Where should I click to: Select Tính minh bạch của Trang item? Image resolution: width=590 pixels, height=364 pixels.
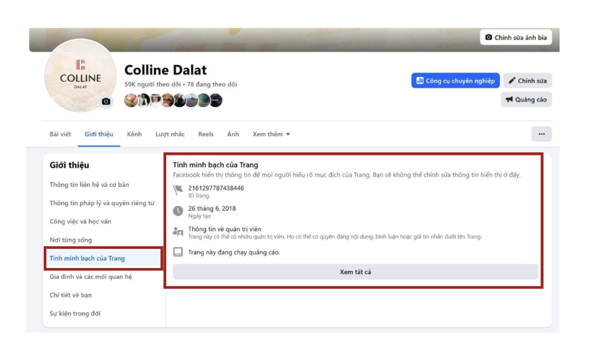pyautogui.click(x=104, y=258)
